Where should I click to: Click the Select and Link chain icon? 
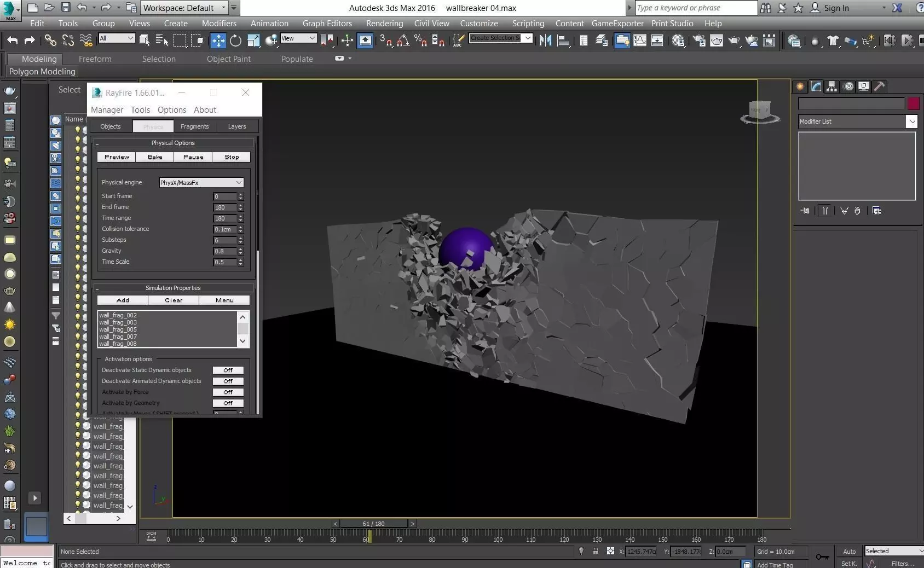coord(50,40)
